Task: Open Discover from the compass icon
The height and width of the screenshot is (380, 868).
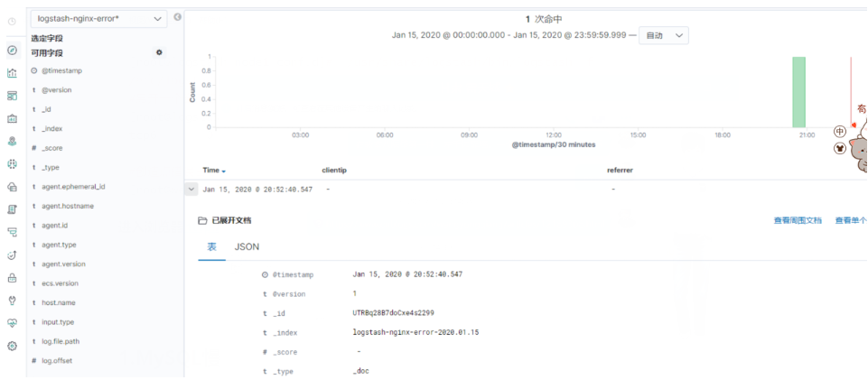Action: click(12, 51)
